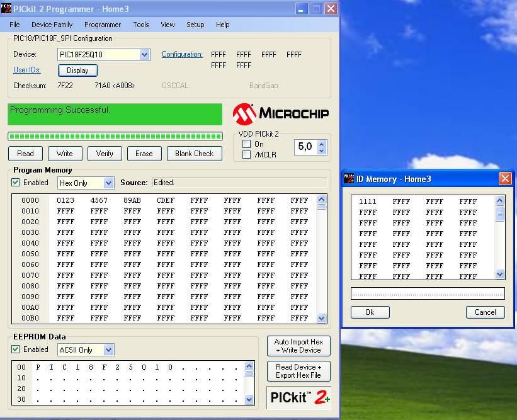
Task: Decrease VDD voltage with down arrow
Action: tap(322, 150)
